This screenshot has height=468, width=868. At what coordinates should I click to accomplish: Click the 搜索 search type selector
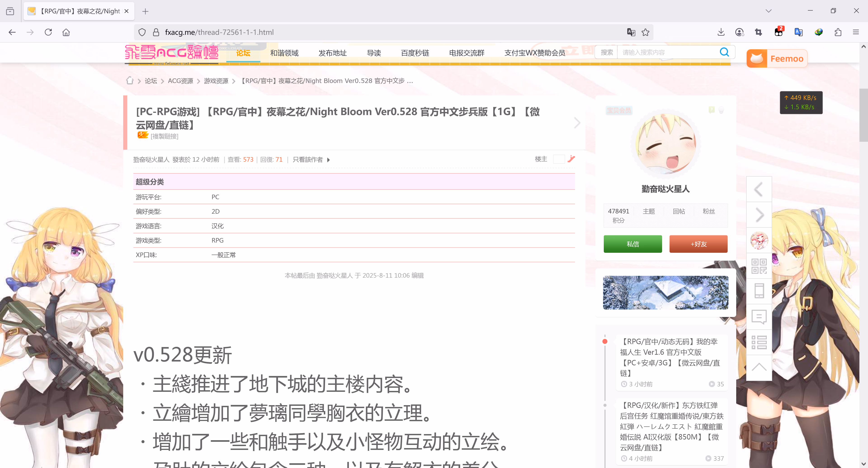[x=606, y=52]
